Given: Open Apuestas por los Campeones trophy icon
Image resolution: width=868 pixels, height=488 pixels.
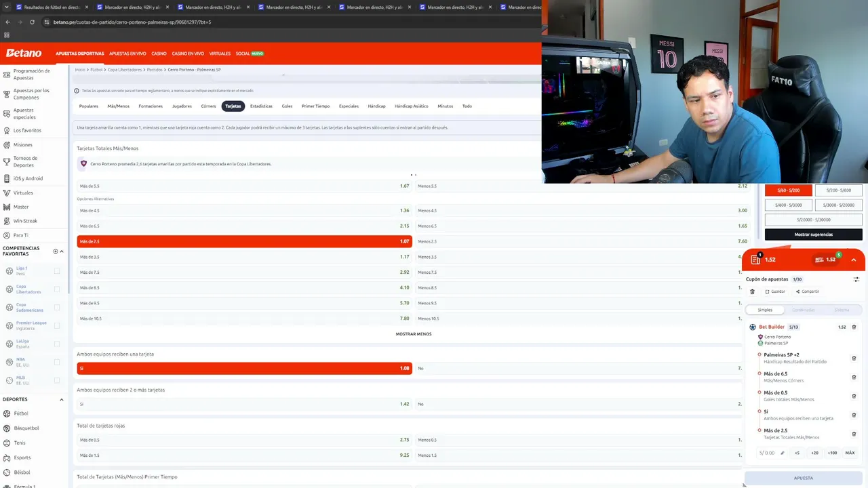Looking at the screenshot, I should tap(7, 94).
